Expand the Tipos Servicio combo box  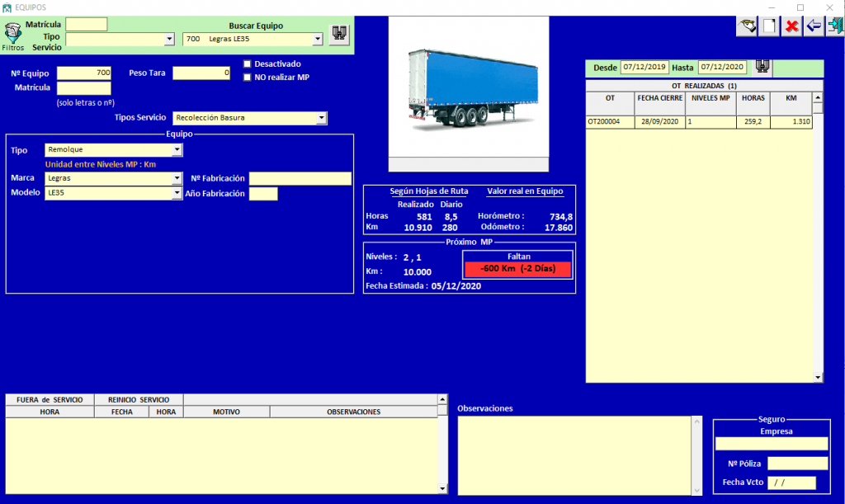click(x=321, y=118)
